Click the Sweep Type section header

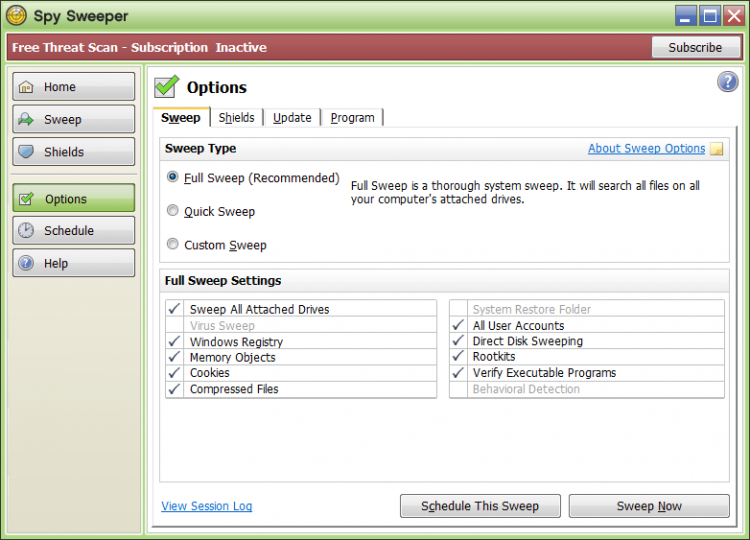[200, 149]
